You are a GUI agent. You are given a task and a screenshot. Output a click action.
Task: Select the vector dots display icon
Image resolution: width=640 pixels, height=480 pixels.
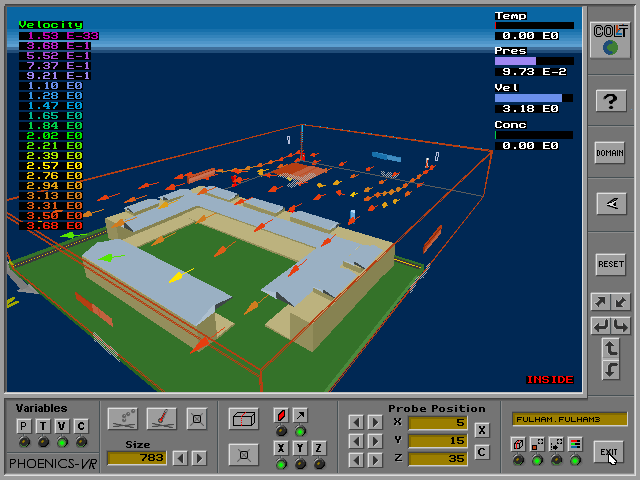(x=122, y=417)
